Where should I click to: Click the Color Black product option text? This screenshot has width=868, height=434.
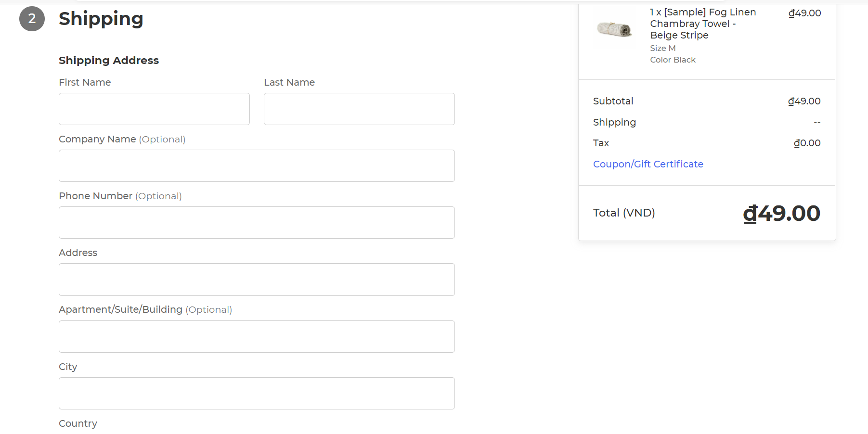point(673,60)
